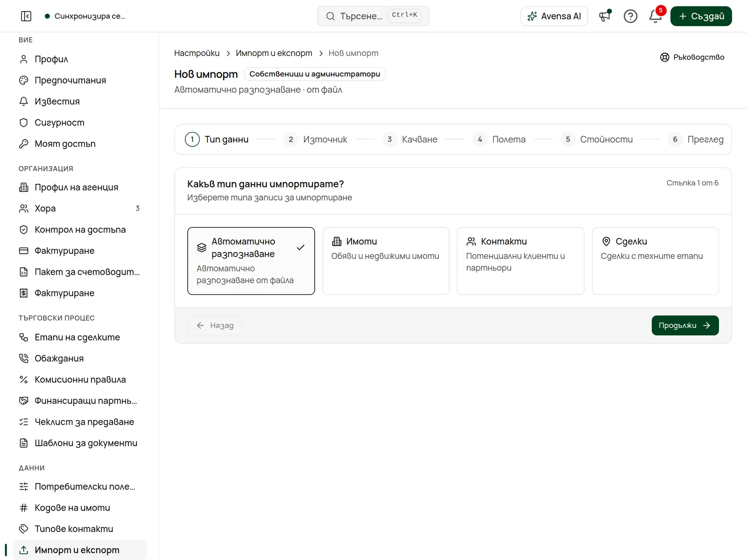The height and width of the screenshot is (560, 747).
Task: Click the Назад button
Action: (x=215, y=325)
